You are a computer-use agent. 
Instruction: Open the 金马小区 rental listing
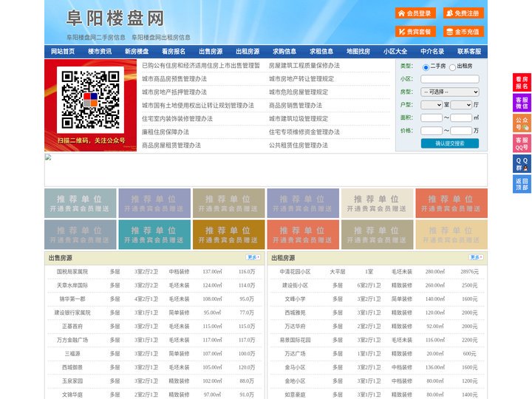click(x=295, y=367)
